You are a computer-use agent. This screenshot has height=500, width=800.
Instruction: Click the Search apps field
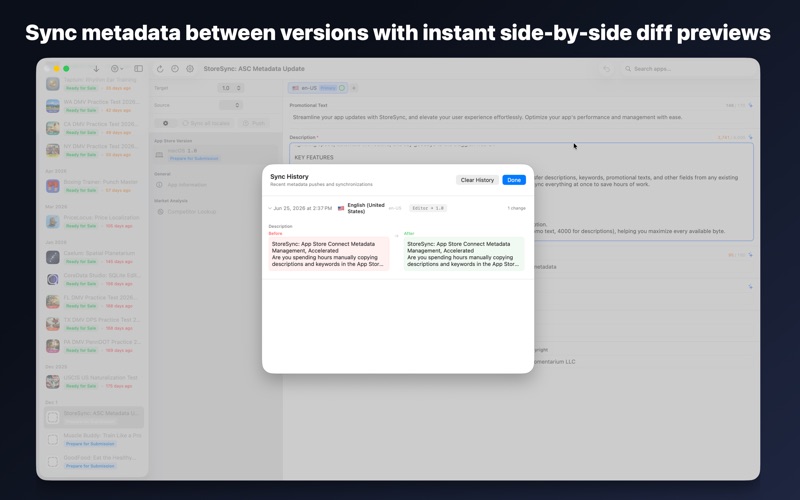(x=687, y=69)
